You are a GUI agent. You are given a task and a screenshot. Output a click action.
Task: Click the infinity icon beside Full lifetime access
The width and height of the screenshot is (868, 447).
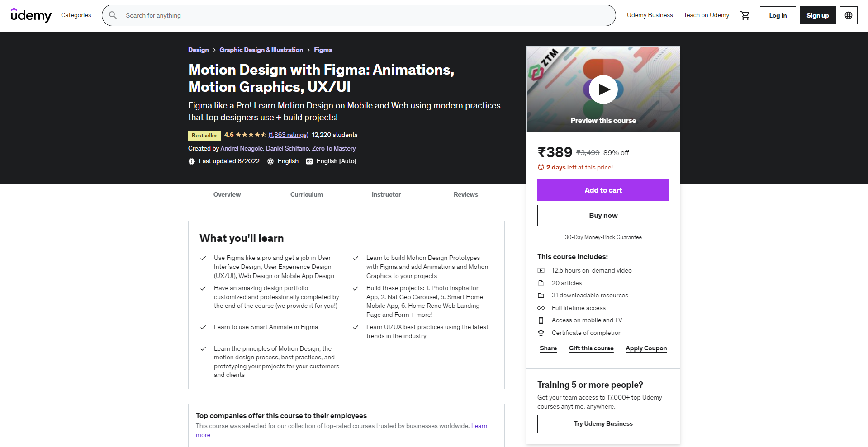pos(541,308)
